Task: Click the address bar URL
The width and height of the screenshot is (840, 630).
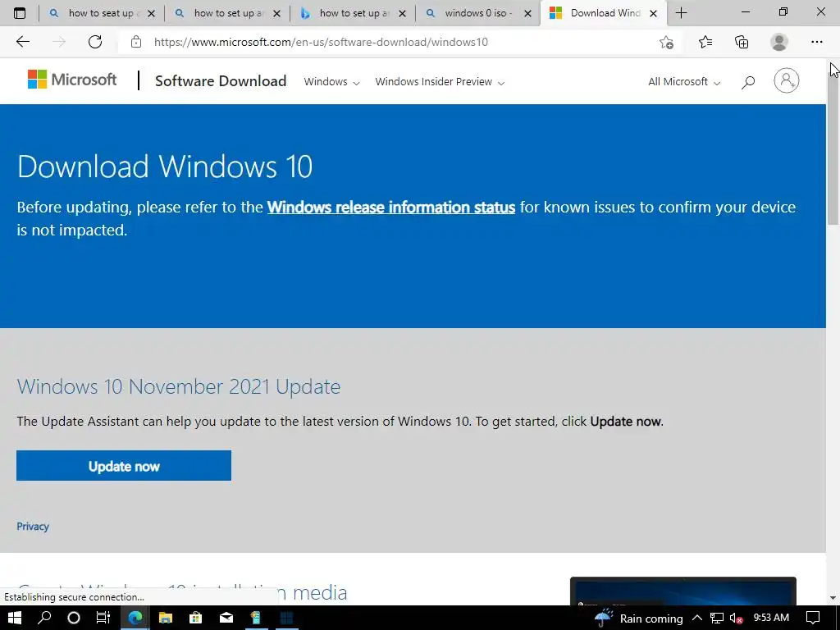Action: [321, 42]
